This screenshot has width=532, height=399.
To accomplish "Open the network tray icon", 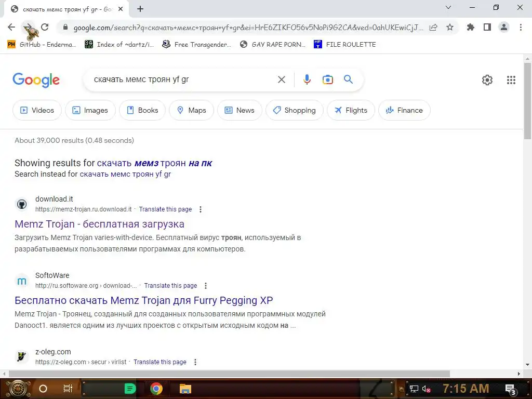I will 414,389.
